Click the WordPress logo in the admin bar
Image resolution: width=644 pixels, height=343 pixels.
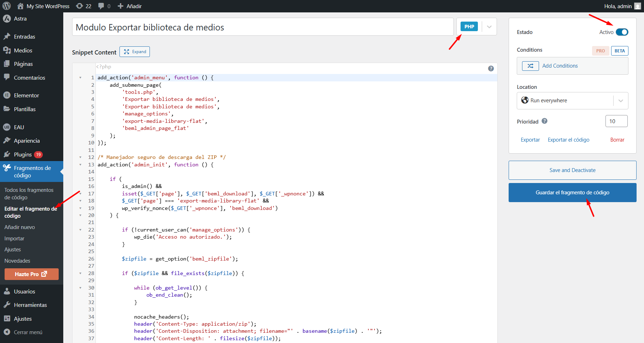pos(6,6)
